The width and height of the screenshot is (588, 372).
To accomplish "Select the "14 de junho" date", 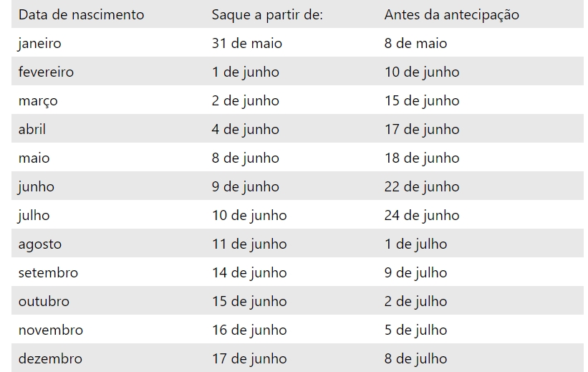I will pyautogui.click(x=249, y=272).
